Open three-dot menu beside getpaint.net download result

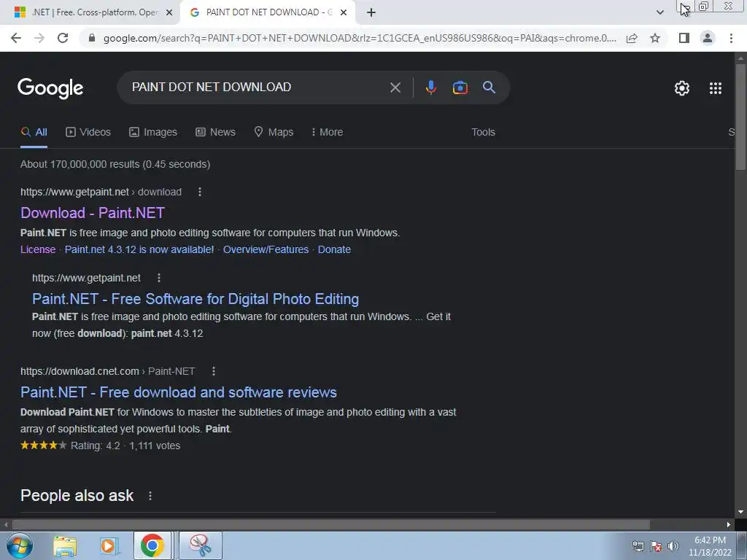point(200,192)
